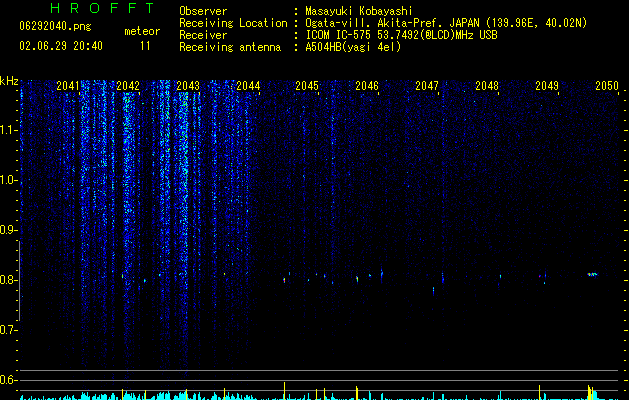629x400 pixels.
Task: Click the 2042 time marker
Action: (x=128, y=86)
